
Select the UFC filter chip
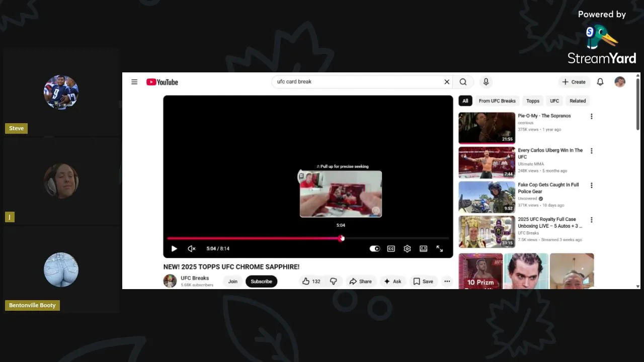click(x=554, y=101)
